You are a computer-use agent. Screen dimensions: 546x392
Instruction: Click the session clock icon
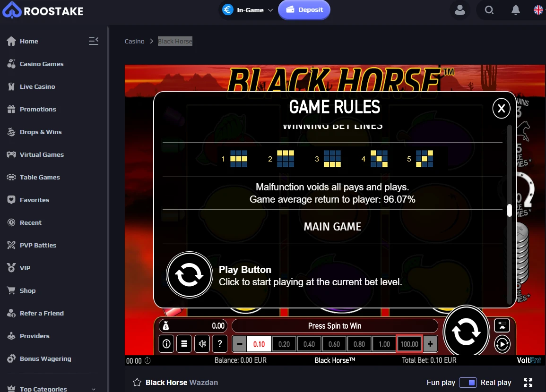click(147, 360)
